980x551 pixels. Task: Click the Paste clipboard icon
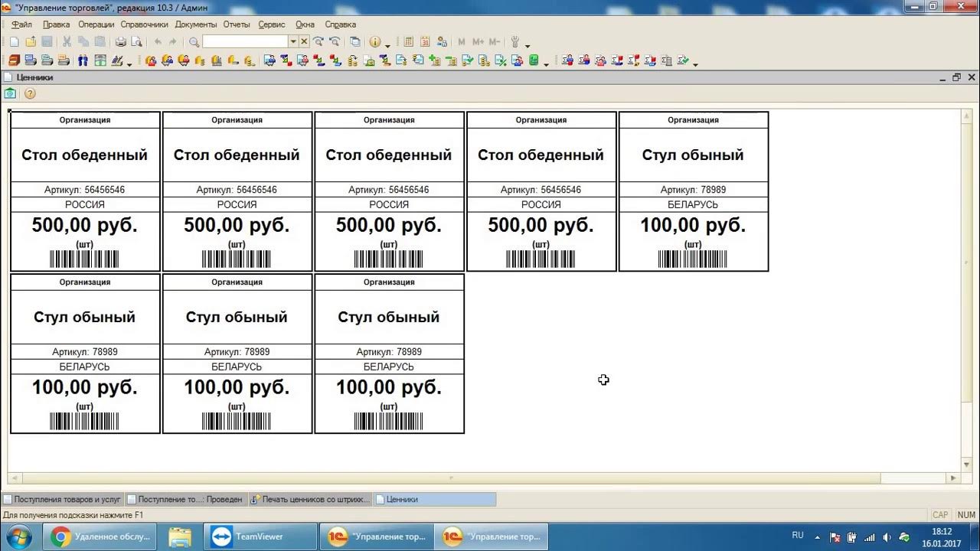(x=100, y=41)
